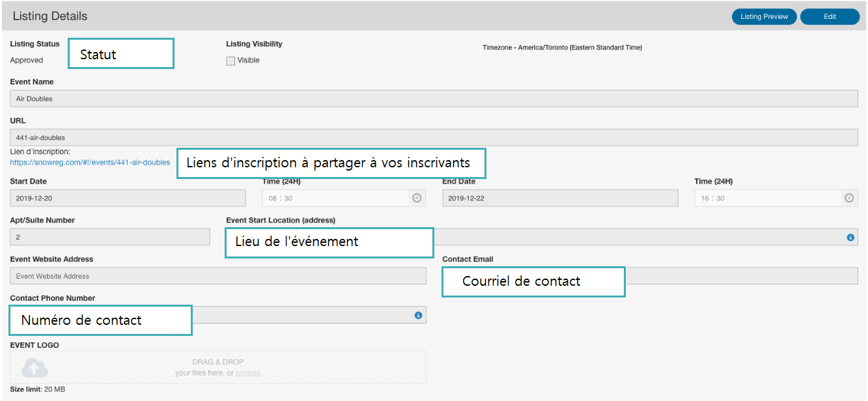Open the snowreg registration link
This screenshot has width=868, height=401.
[x=90, y=163]
